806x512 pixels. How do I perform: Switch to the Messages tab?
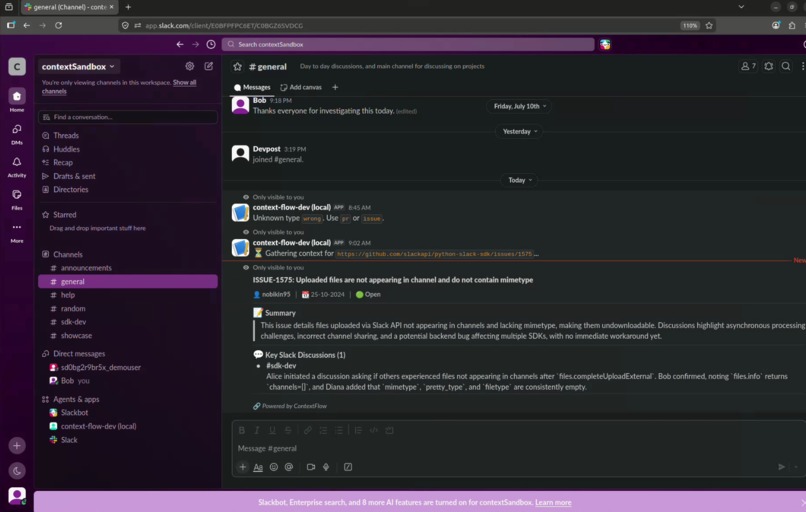pos(252,87)
